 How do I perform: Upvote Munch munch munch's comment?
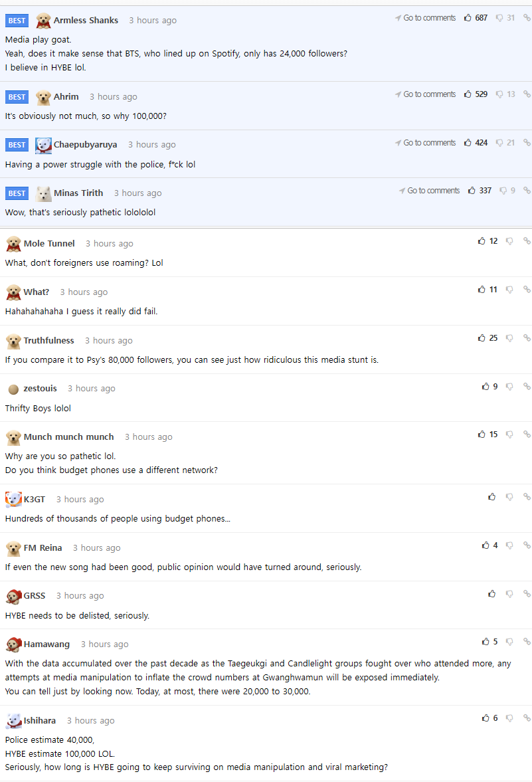click(482, 435)
